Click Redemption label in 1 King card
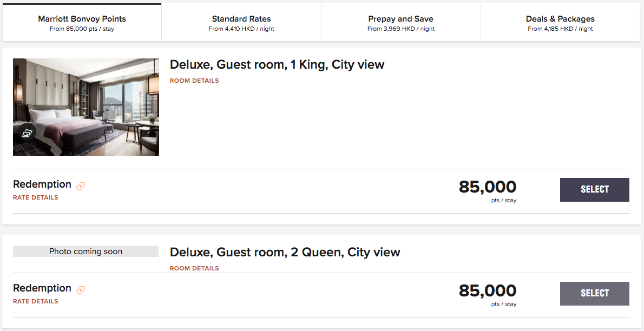This screenshot has height=331, width=644. coord(42,184)
